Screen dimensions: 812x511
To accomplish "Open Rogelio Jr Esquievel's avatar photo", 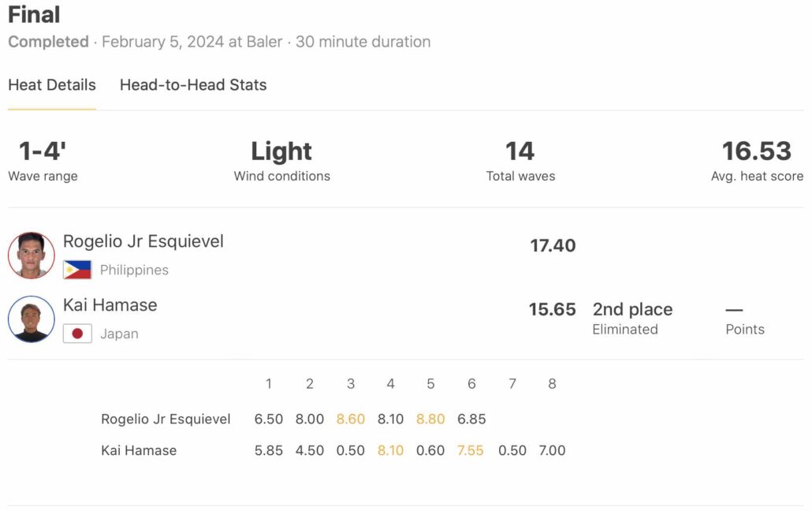I will [x=32, y=255].
